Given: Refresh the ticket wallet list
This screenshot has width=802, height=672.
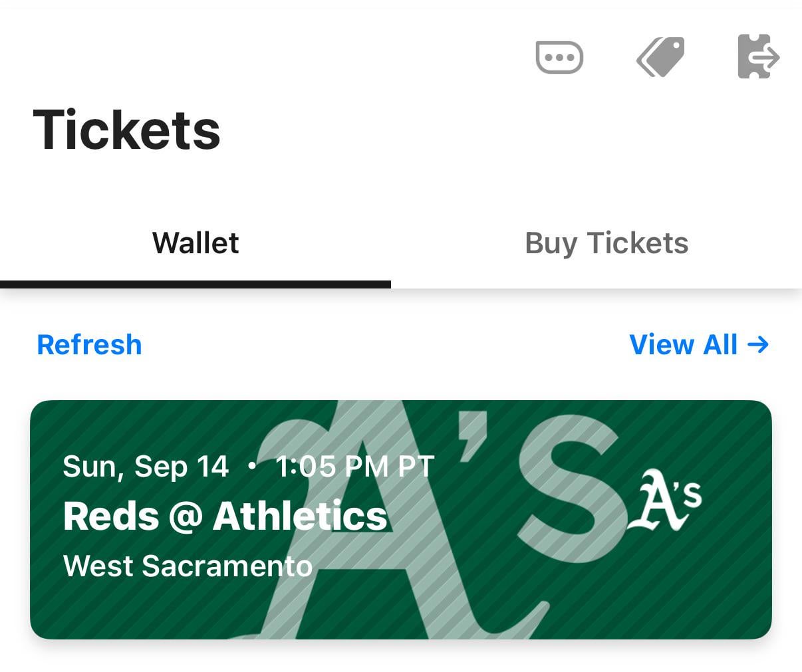Looking at the screenshot, I should (x=89, y=344).
